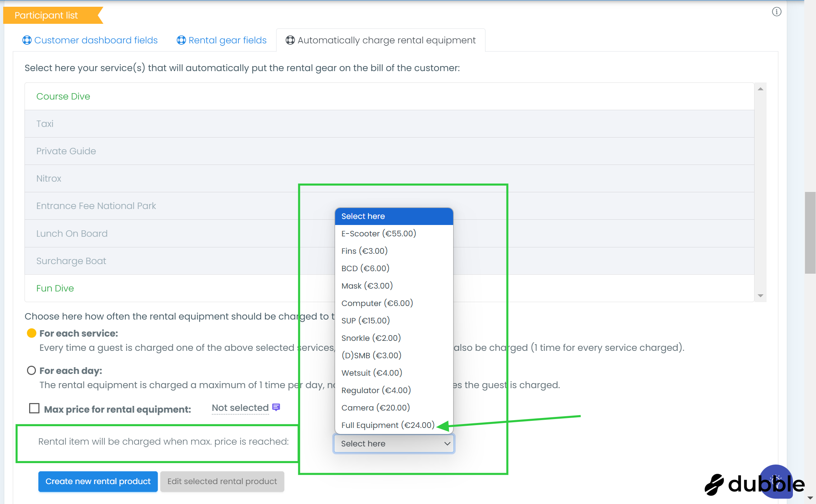This screenshot has width=816, height=504.
Task: Click the page vertical scrollbar thumb
Action: coord(810,233)
